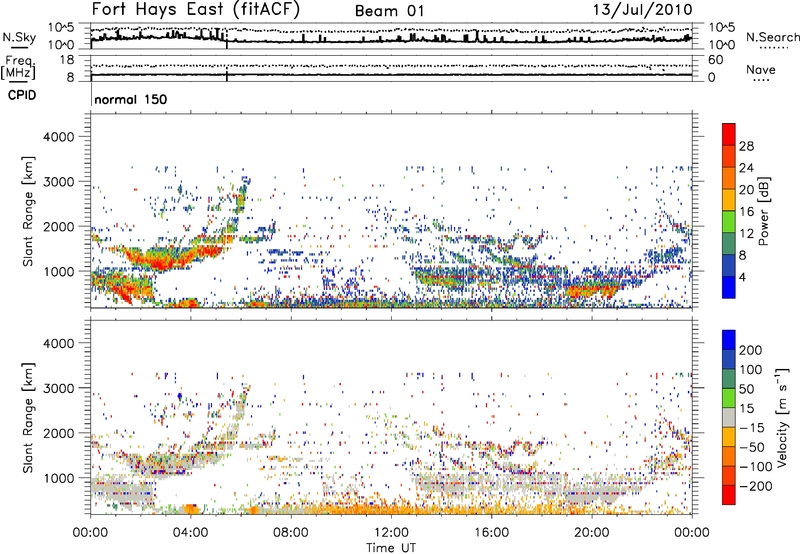This screenshot has width=800, height=554.
Task: Click the velocity colorbar value 200
Action: tap(751, 350)
